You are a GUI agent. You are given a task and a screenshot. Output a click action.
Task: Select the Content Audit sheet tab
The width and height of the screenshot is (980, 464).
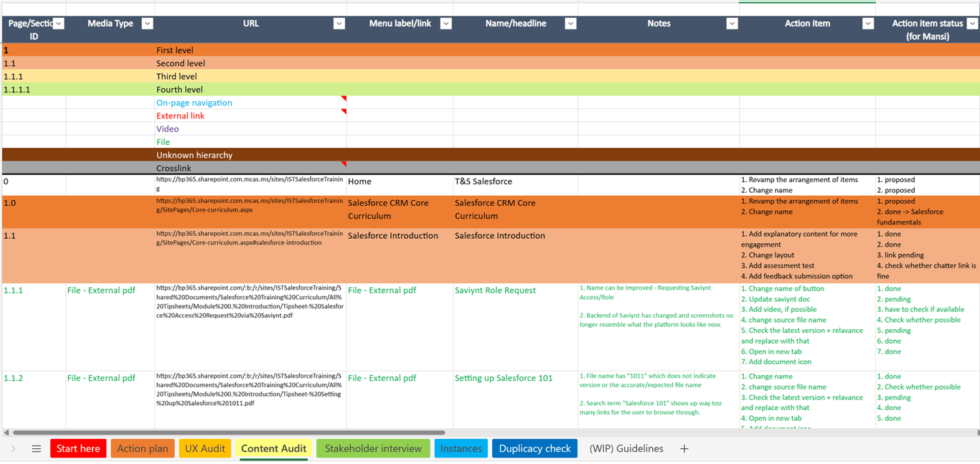point(273,449)
